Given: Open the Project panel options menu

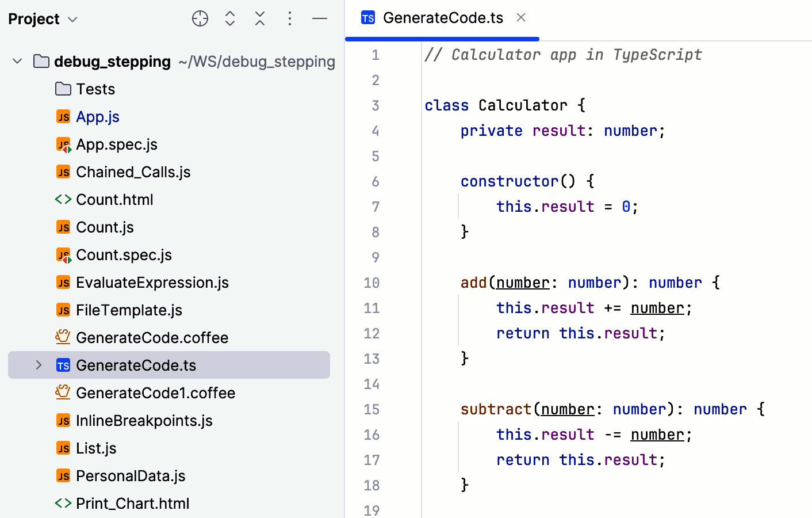Looking at the screenshot, I should click(290, 18).
